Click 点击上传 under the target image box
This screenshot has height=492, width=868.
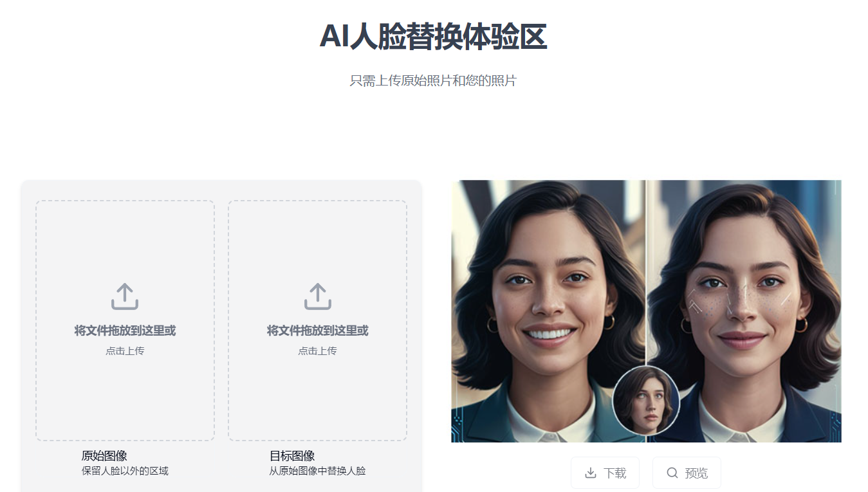click(317, 351)
